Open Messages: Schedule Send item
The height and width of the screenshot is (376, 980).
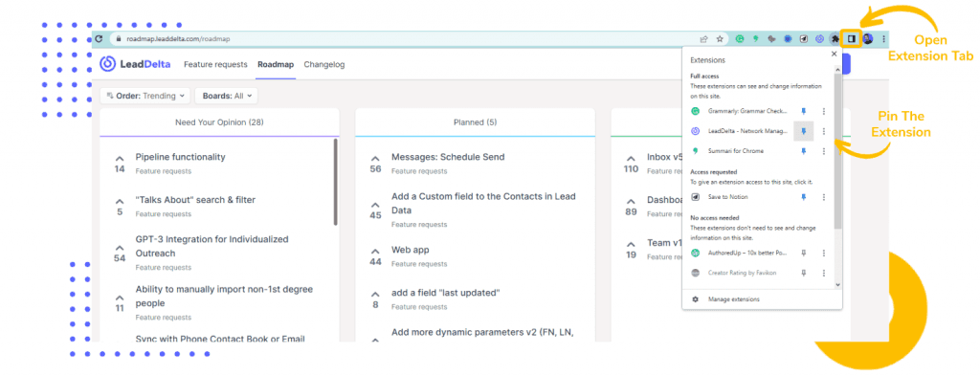pos(448,157)
